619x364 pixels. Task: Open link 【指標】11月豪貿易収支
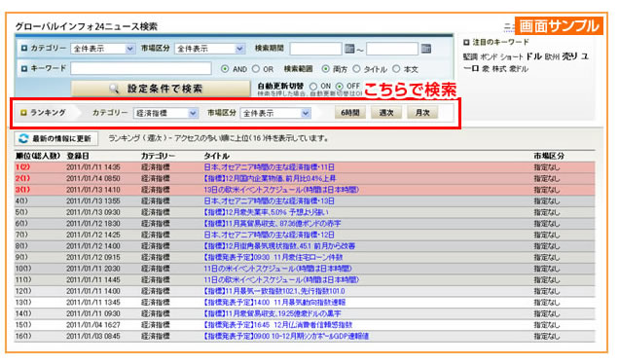pyautogui.click(x=273, y=313)
